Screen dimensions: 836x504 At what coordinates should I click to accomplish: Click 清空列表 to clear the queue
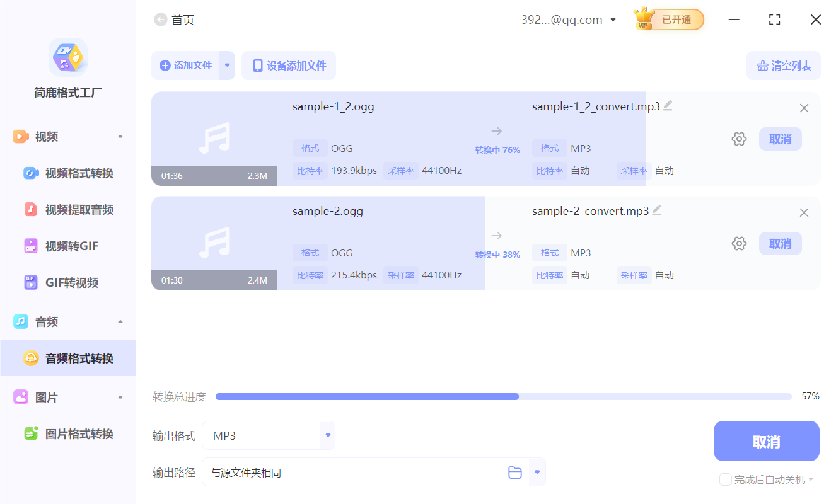pyautogui.click(x=784, y=65)
